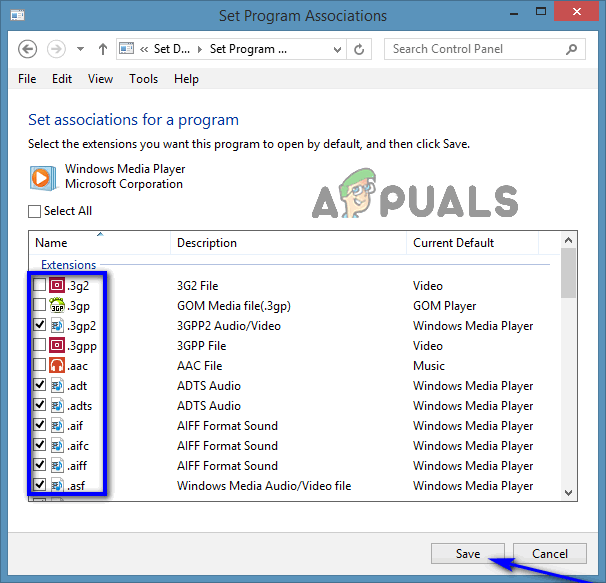Viewport: 606px width, 583px height.
Task: Click the .aiff file icon
Action: pyautogui.click(x=57, y=465)
